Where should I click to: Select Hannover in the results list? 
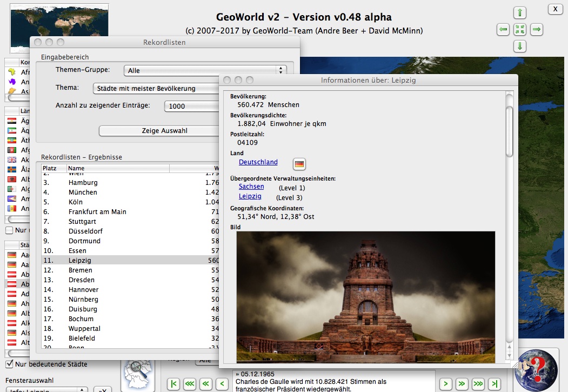tap(130, 289)
